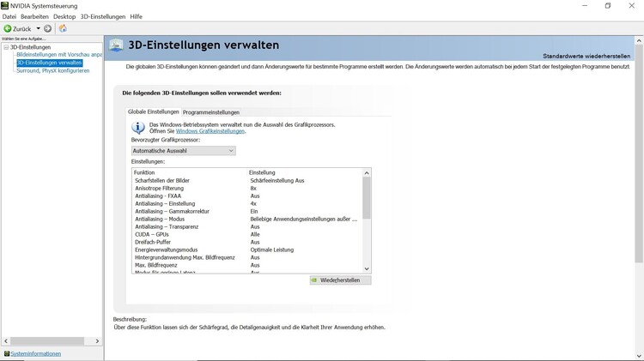Image resolution: width=644 pixels, height=361 pixels.
Task: Collapse the 3D-Einstellungen tree node
Action: coord(6,47)
